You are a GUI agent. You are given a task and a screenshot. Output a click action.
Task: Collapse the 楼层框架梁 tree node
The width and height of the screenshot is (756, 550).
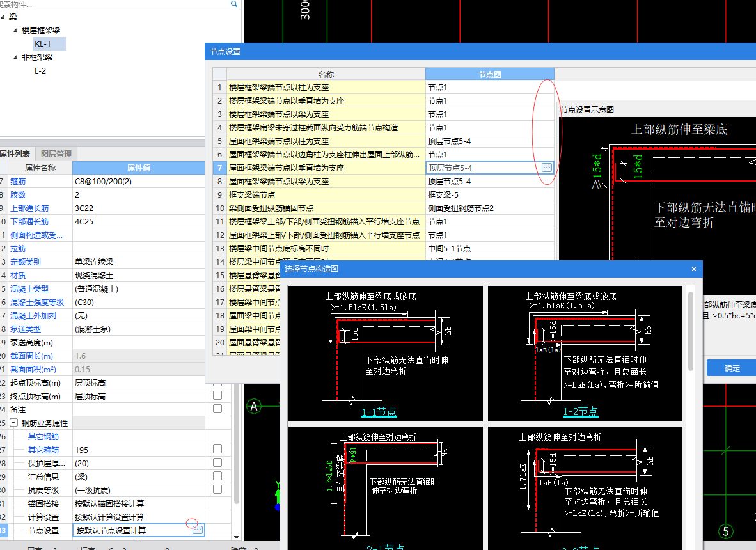pos(14,30)
